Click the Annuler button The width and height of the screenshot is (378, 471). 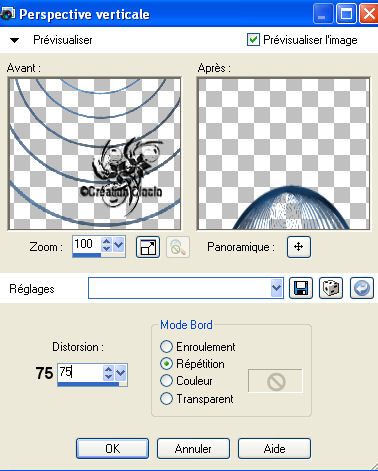193,449
